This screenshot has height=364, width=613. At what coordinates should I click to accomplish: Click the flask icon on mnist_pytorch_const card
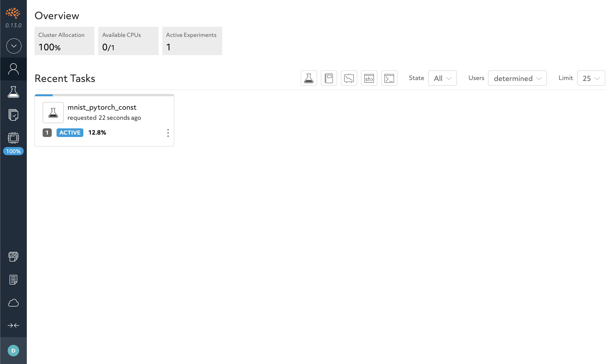(53, 113)
